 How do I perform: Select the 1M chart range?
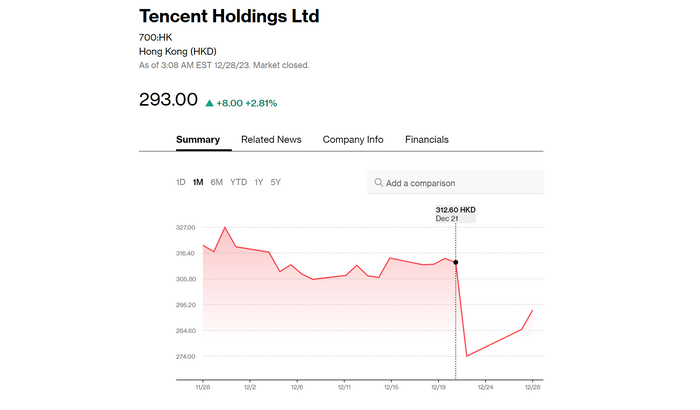[x=198, y=182]
